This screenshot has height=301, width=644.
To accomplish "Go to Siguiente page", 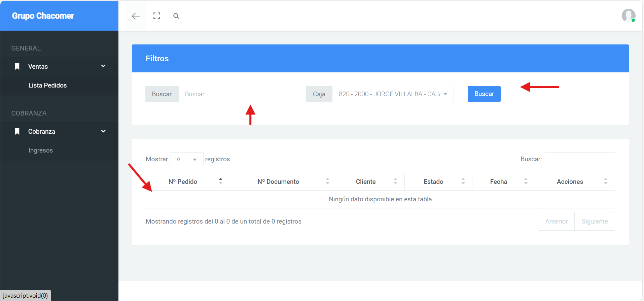I will coord(595,222).
